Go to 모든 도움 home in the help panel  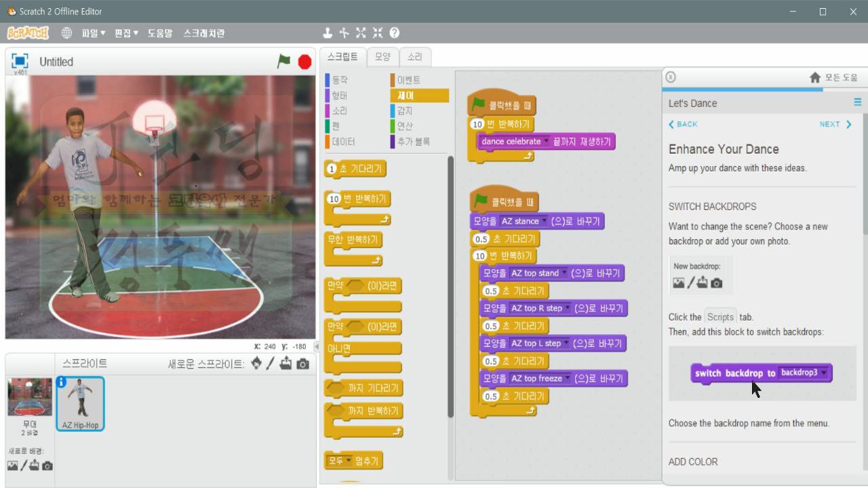(x=833, y=78)
